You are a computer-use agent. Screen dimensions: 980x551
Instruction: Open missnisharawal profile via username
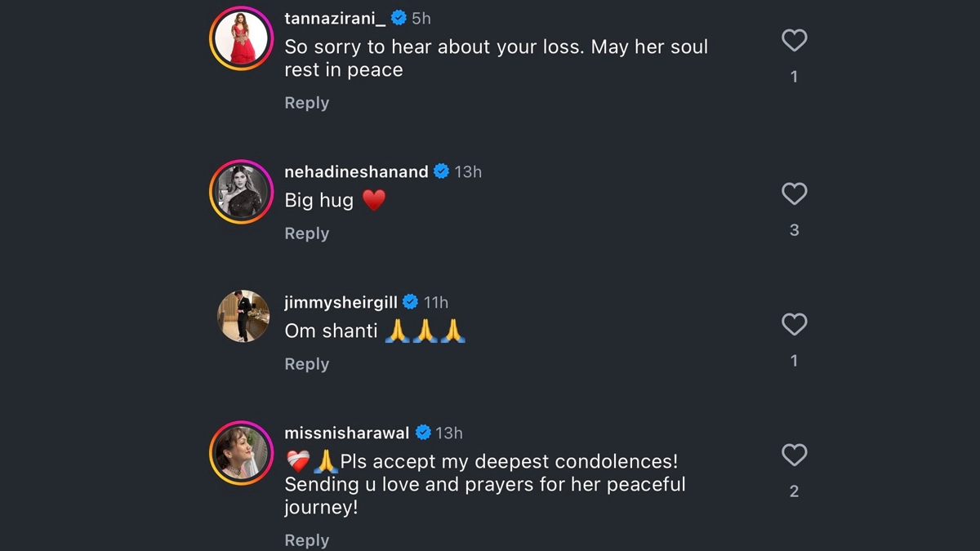347,433
